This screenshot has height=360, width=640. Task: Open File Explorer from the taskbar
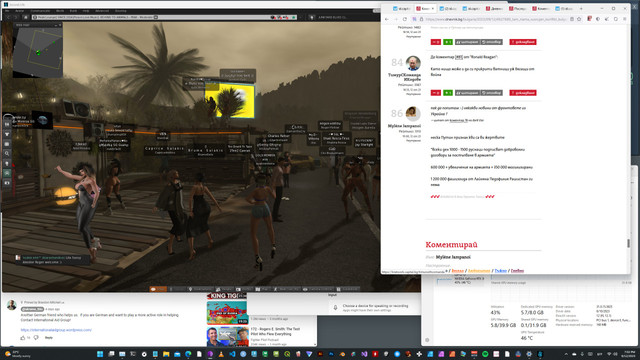[166, 354]
